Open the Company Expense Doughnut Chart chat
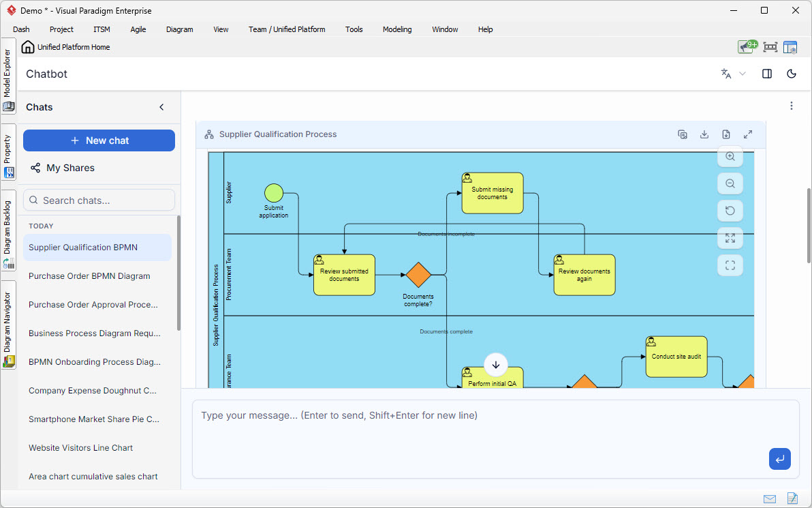This screenshot has height=508, width=812. pyautogui.click(x=97, y=390)
